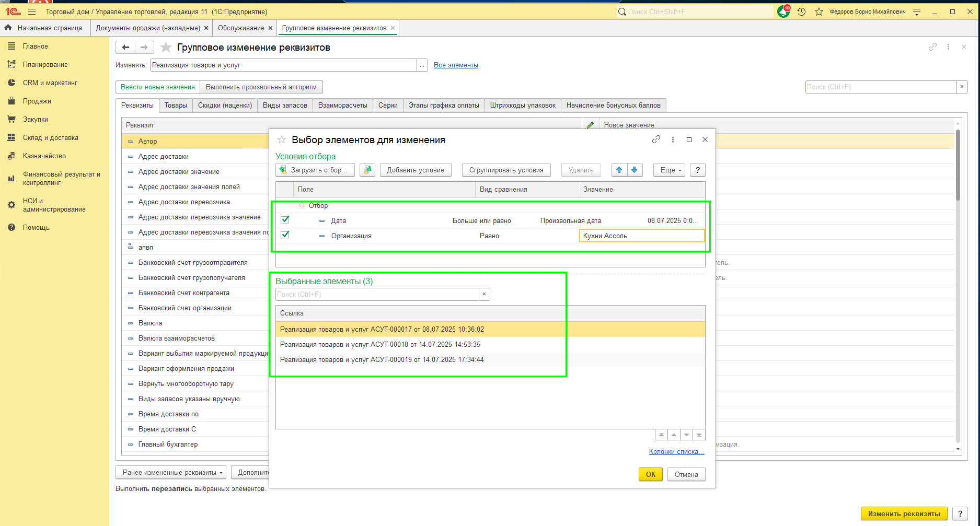Image resolution: width=980 pixels, height=526 pixels.
Task: Click the save filter icon beside Загрузить отбор
Action: click(x=367, y=170)
